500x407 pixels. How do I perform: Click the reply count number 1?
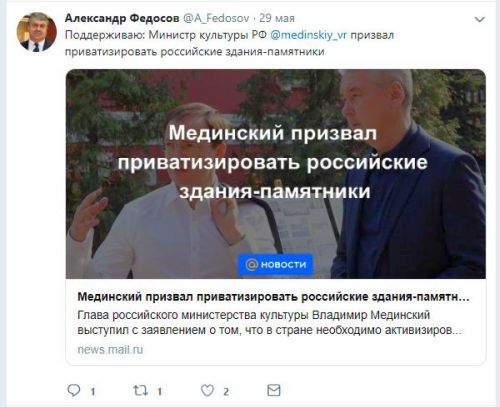[x=93, y=391]
